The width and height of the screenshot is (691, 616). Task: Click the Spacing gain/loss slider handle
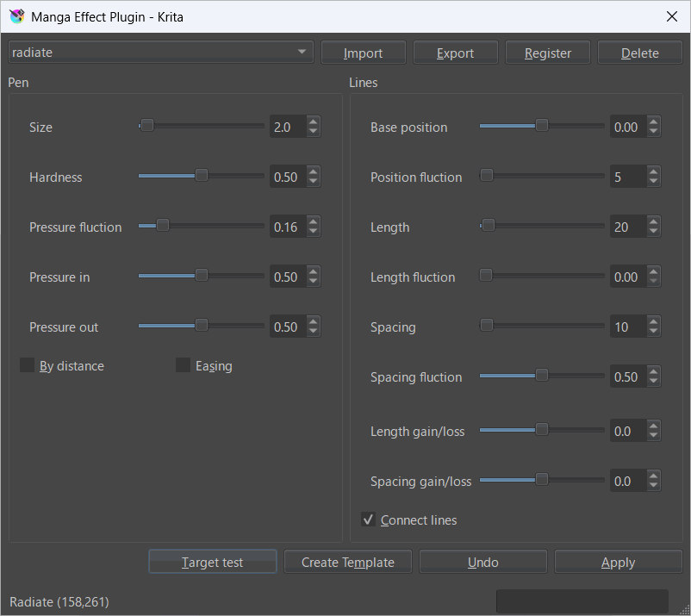[542, 479]
